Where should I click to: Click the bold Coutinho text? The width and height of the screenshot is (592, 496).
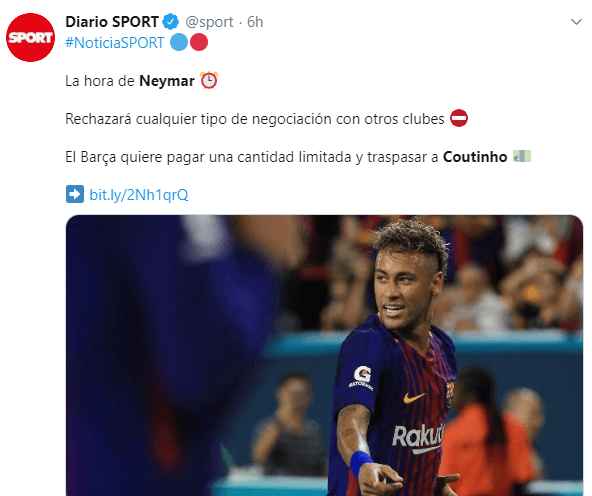(x=475, y=157)
